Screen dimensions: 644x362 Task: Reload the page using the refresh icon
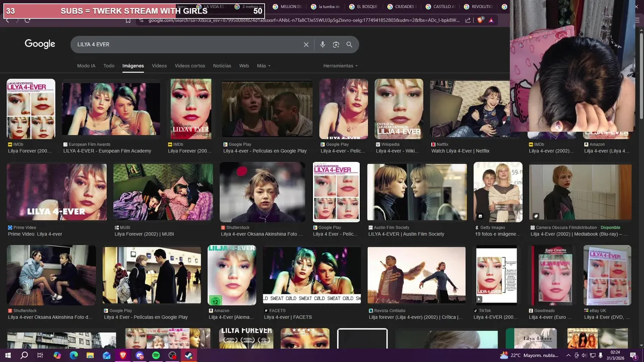[x=27, y=20]
